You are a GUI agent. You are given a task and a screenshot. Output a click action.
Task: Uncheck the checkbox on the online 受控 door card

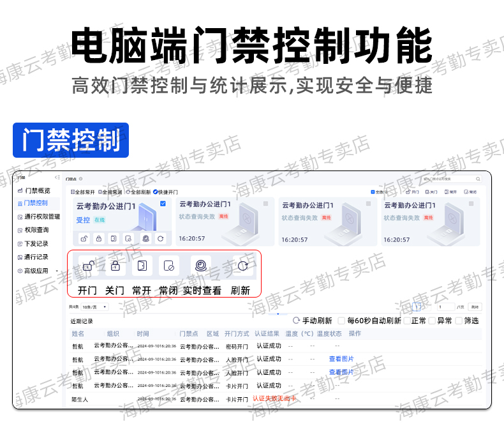[x=163, y=204]
